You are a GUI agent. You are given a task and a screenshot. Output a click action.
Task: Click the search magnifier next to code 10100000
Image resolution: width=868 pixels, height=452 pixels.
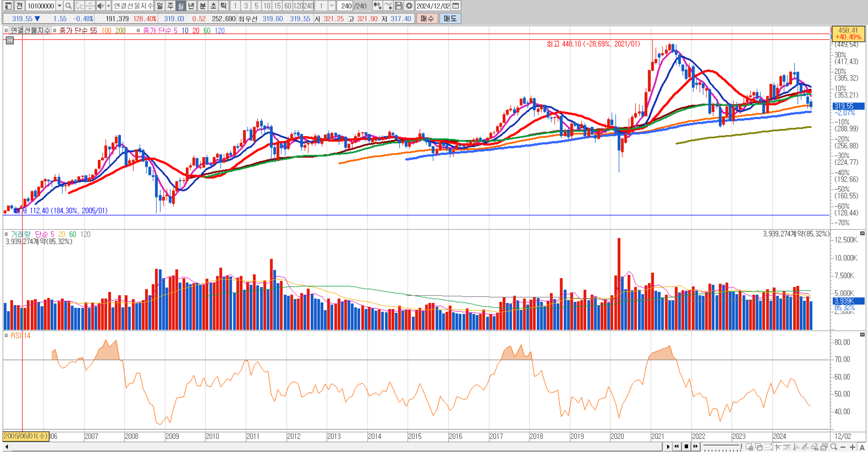coord(68,6)
